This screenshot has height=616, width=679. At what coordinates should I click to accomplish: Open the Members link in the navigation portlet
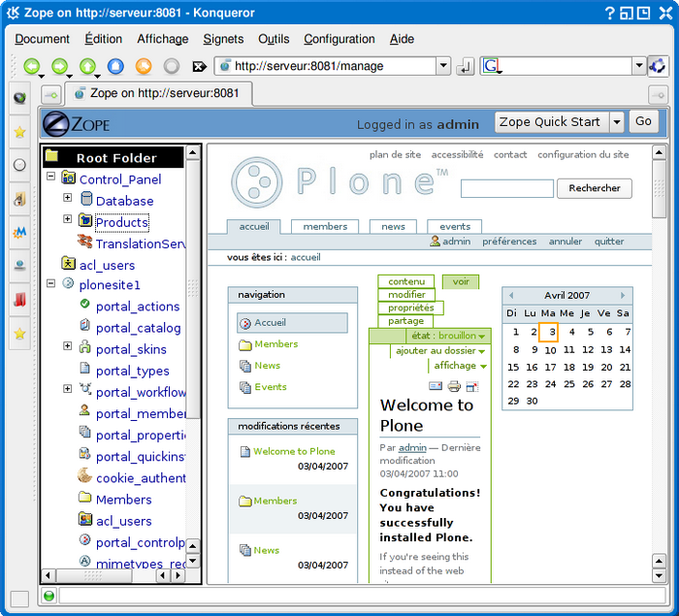point(275,344)
